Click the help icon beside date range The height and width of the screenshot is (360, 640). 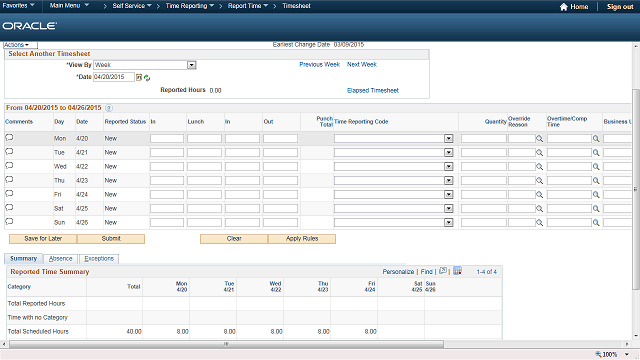pyautogui.click(x=109, y=108)
